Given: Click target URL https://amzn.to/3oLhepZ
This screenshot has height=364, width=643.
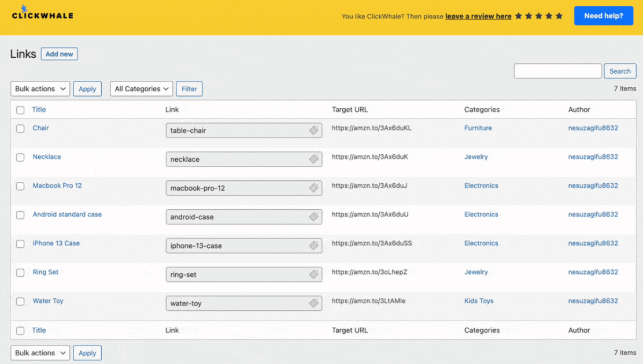Looking at the screenshot, I should (x=369, y=272).
